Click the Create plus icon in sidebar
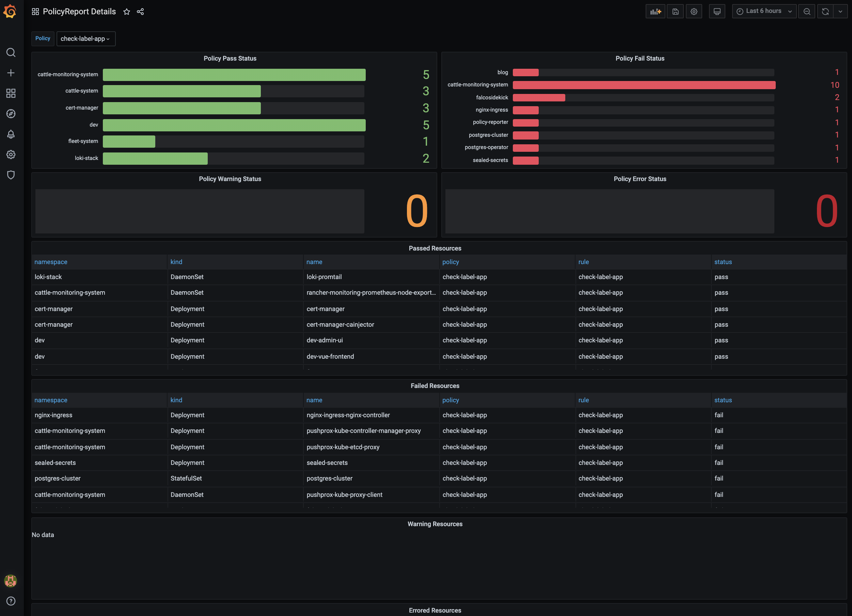This screenshot has height=616, width=852. click(x=11, y=73)
